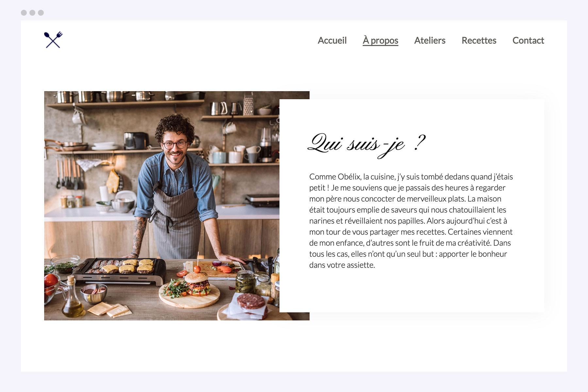Click the leftmost gray window dot
588x392 pixels.
pos(24,13)
